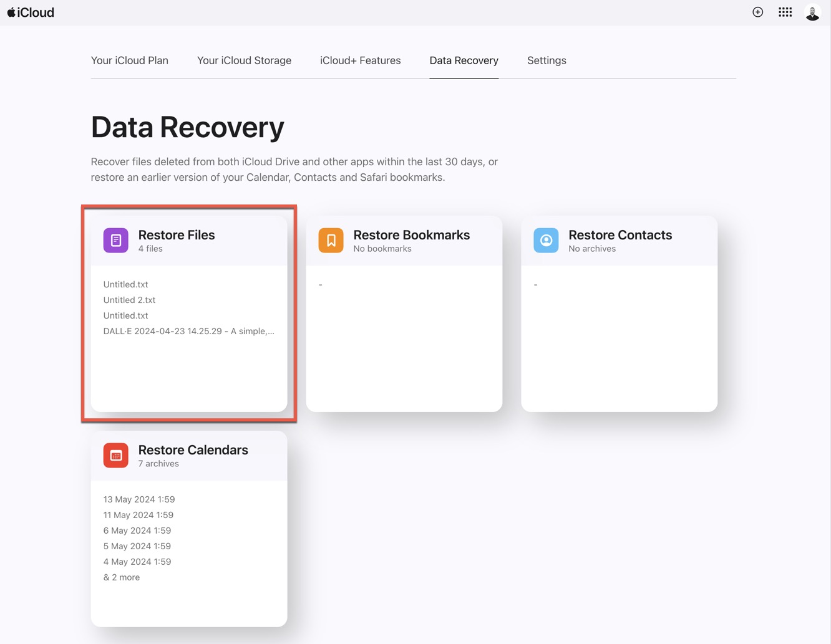Switch to Your iCloud Storage tab

coord(244,60)
